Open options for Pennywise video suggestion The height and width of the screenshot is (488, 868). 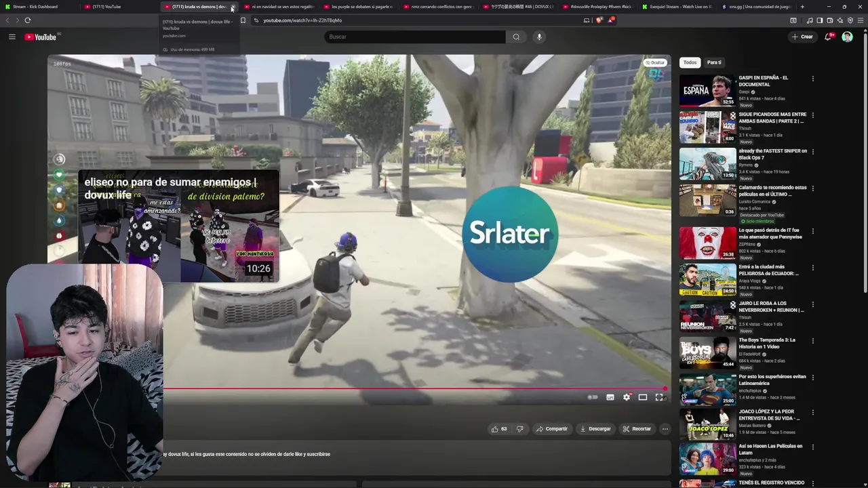pyautogui.click(x=812, y=231)
